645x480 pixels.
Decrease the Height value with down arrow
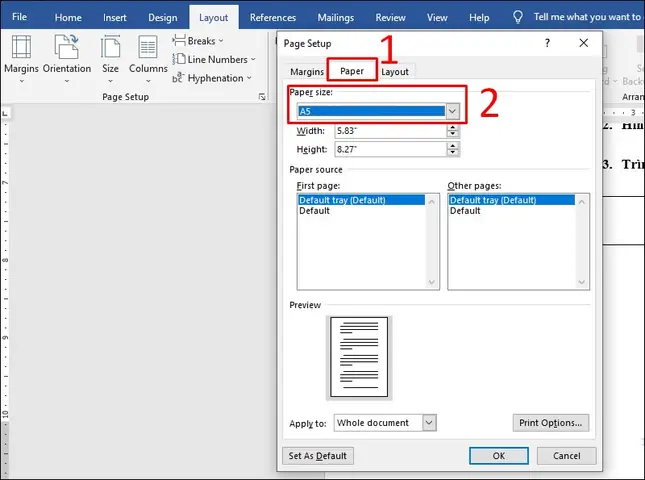(x=453, y=153)
